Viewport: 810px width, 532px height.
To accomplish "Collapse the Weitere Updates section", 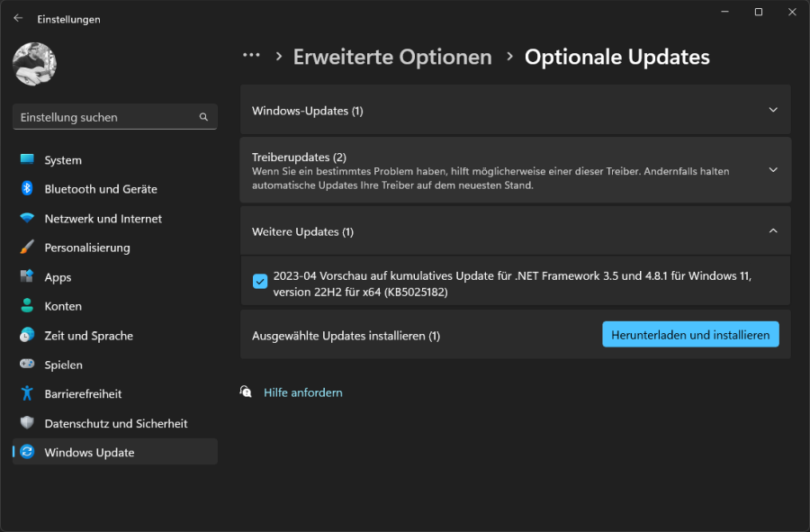I will (x=772, y=230).
